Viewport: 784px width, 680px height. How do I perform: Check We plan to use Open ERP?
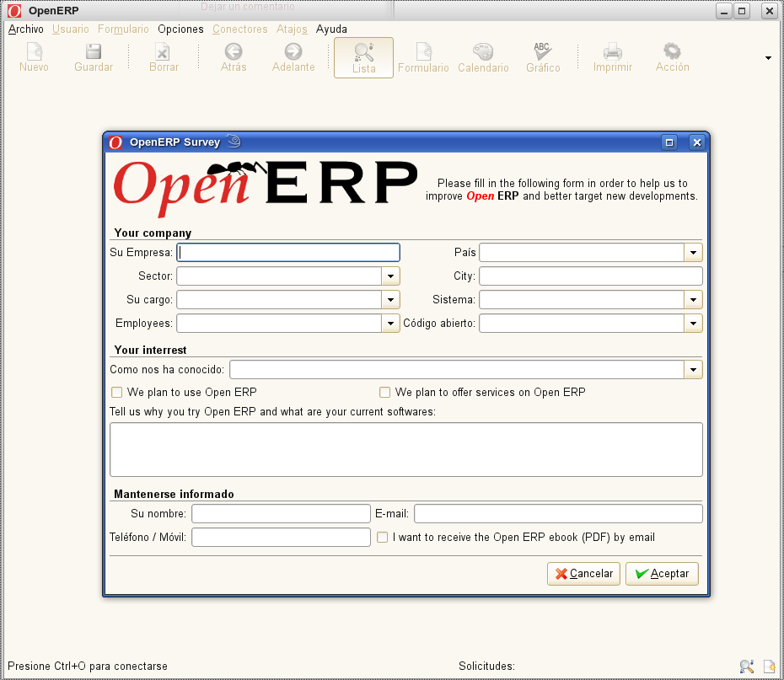coord(116,392)
